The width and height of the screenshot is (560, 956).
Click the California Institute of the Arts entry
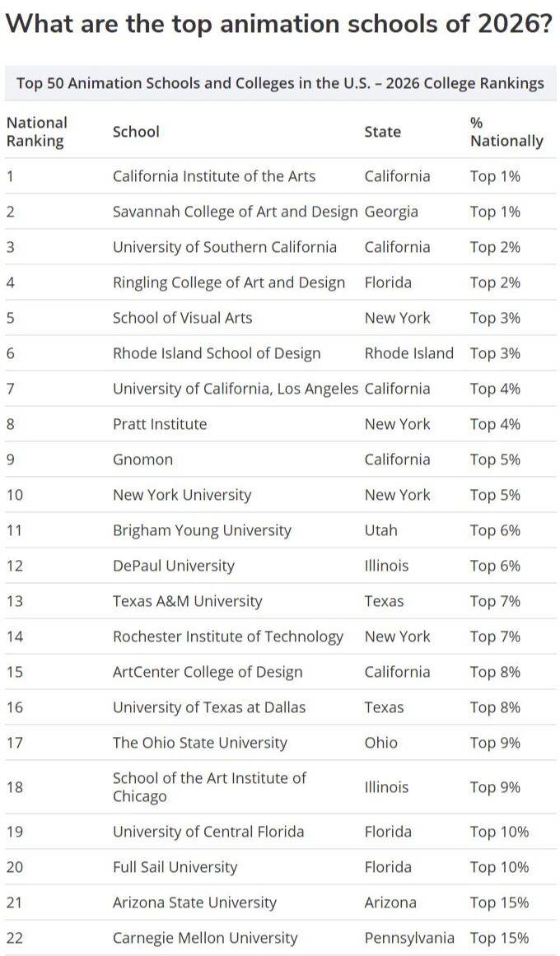point(213,176)
